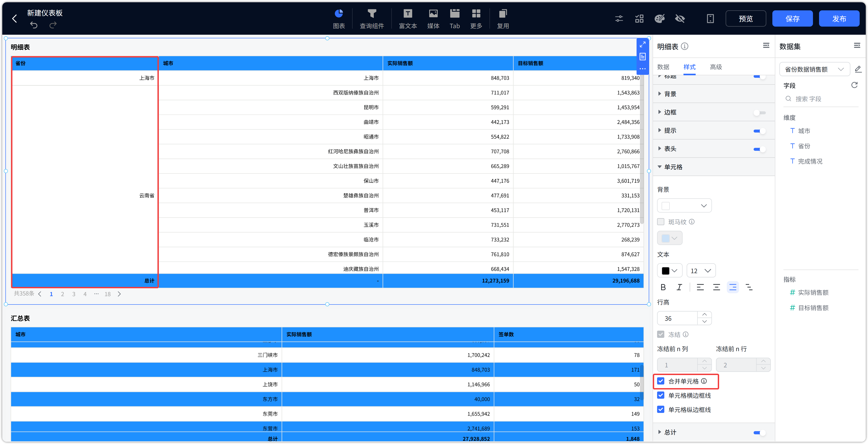Image resolution: width=868 pixels, height=444 pixels.
Task: Align cell text to the center
Action: [x=716, y=287]
